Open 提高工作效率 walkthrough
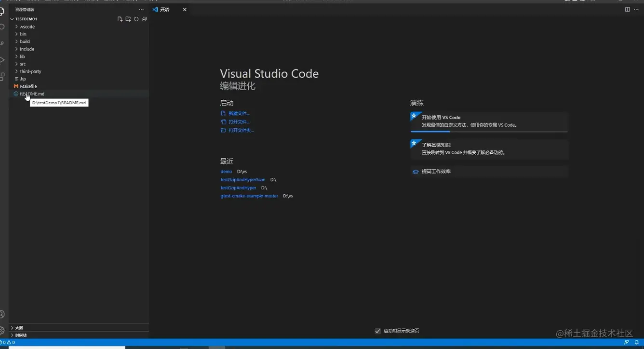This screenshot has width=644, height=349. click(489, 172)
